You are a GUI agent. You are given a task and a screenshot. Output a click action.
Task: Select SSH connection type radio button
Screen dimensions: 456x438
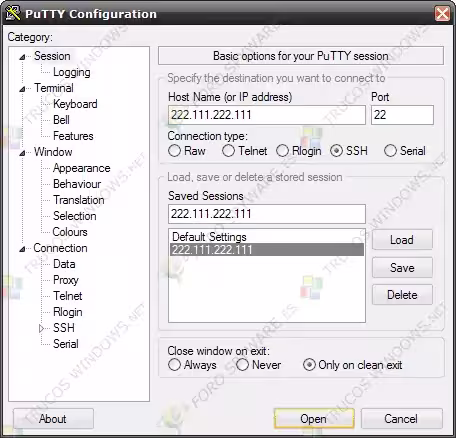coord(336,151)
